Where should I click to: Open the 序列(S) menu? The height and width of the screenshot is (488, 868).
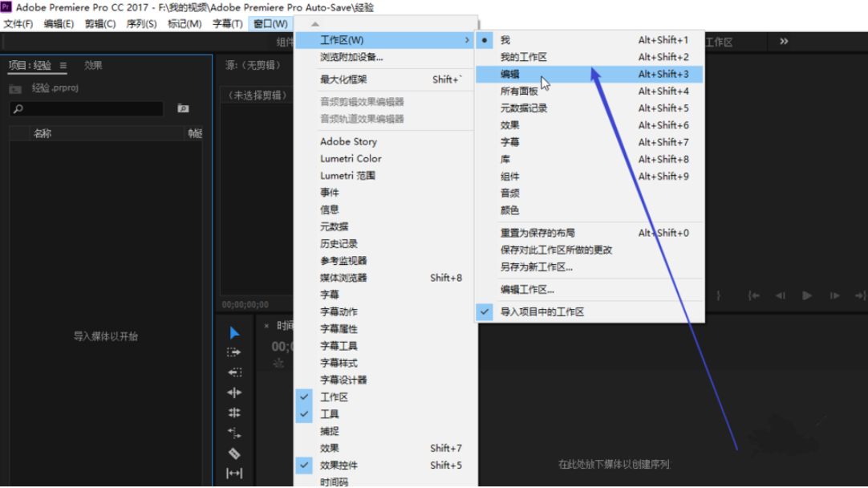(142, 24)
